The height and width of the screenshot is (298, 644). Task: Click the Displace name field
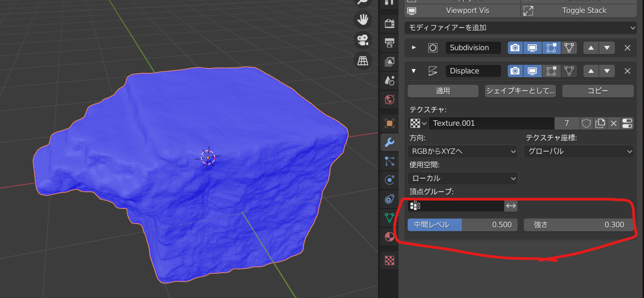[473, 71]
